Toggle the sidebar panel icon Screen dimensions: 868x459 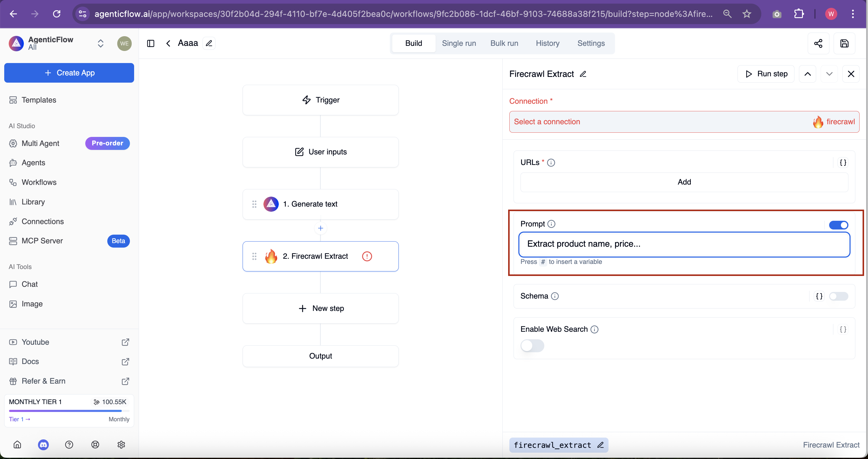(151, 43)
